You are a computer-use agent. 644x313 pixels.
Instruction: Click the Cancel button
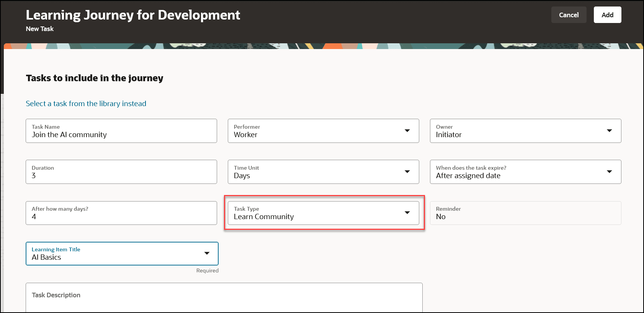(569, 15)
